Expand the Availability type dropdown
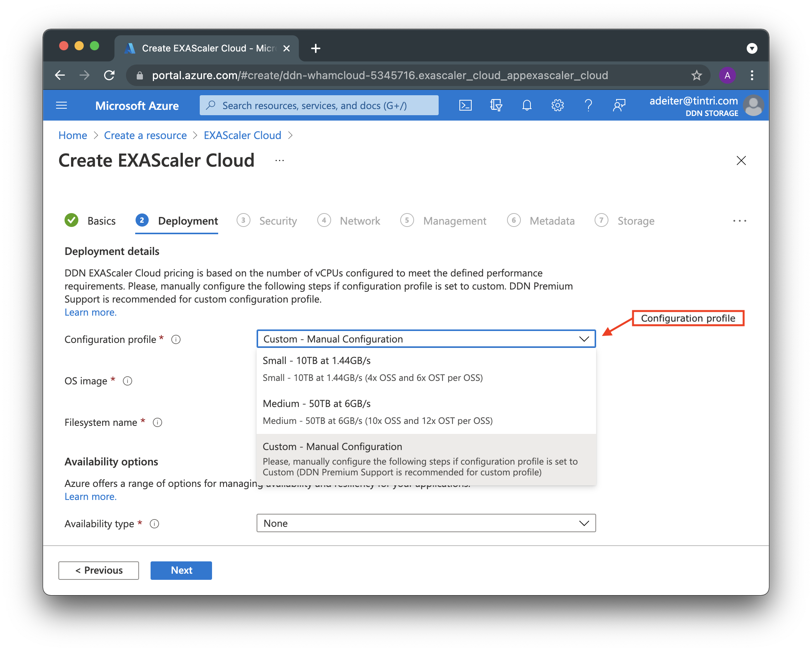This screenshot has width=812, height=652. point(426,523)
